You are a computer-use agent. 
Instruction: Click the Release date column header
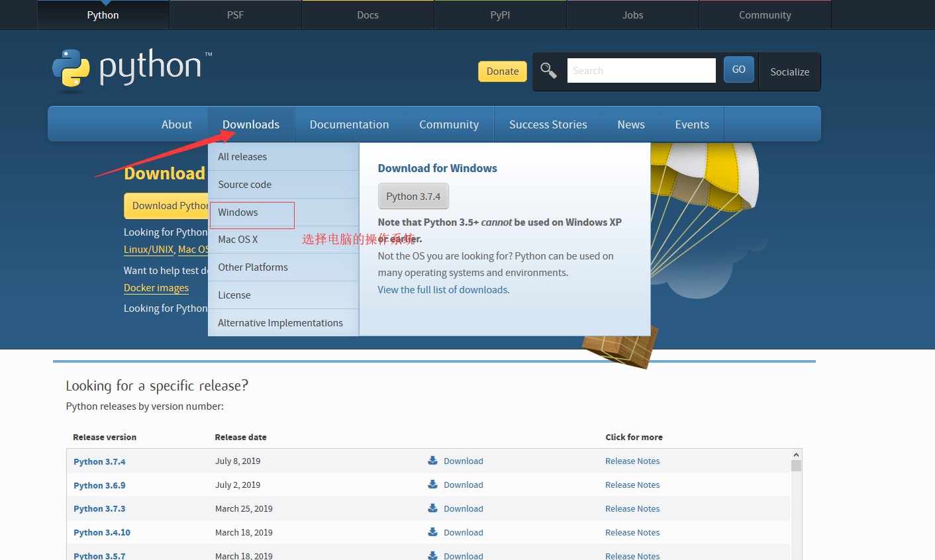tap(241, 438)
